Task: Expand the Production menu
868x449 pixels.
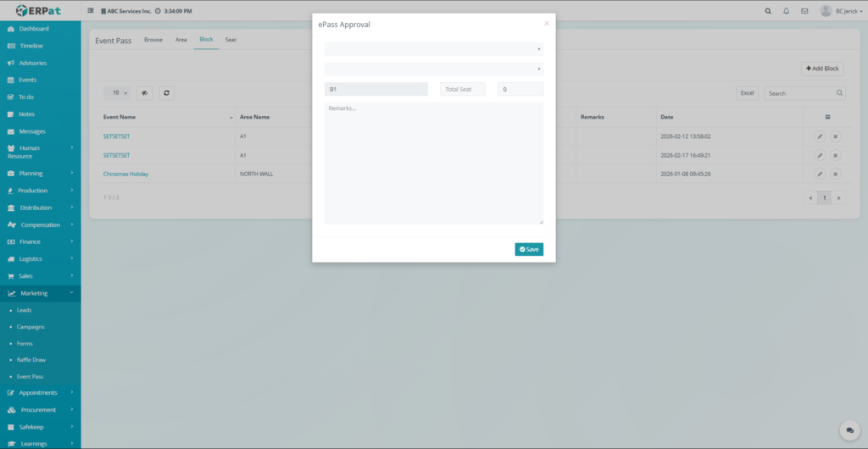Action: click(40, 191)
